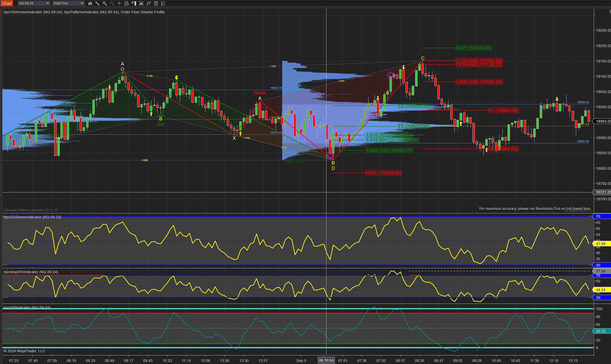Viewport: 611px width, 364px height.
Task: Open the Indicators icon in toolbar
Action: 149,3
